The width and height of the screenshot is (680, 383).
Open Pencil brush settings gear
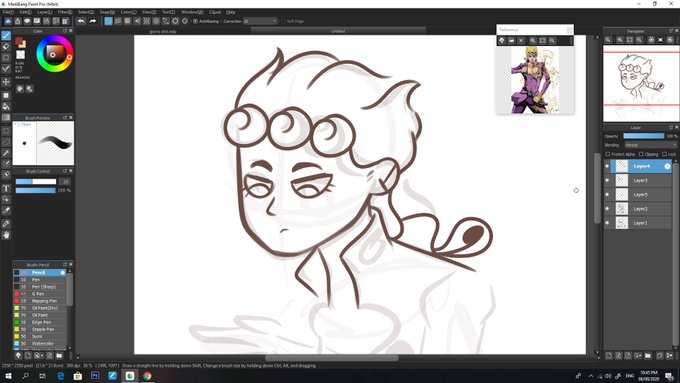(x=63, y=273)
